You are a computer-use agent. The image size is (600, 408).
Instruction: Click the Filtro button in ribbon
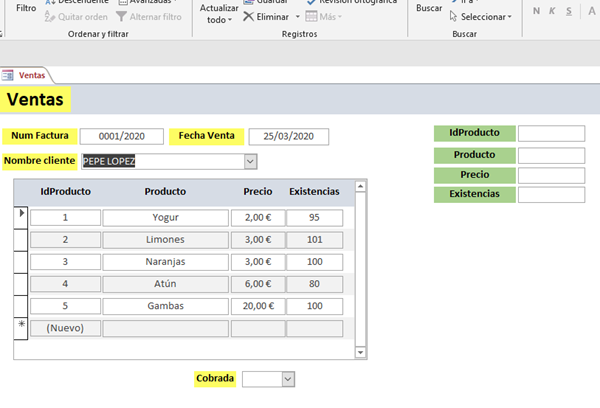point(26,8)
